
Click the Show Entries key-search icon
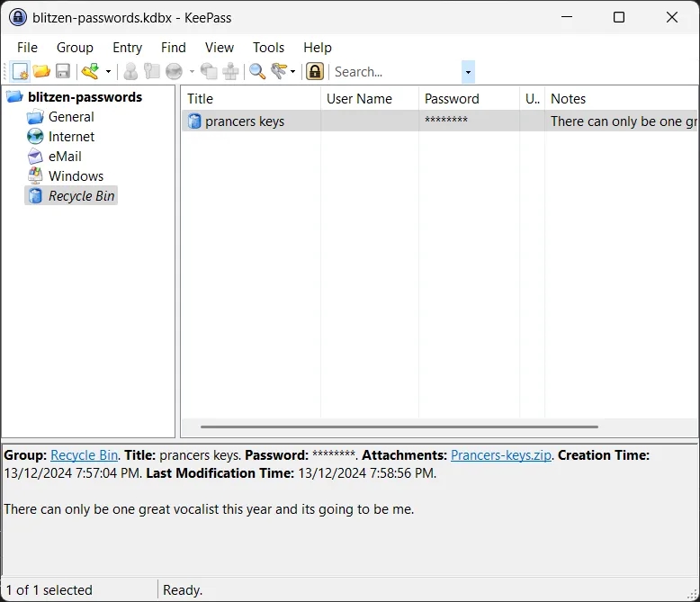[280, 72]
